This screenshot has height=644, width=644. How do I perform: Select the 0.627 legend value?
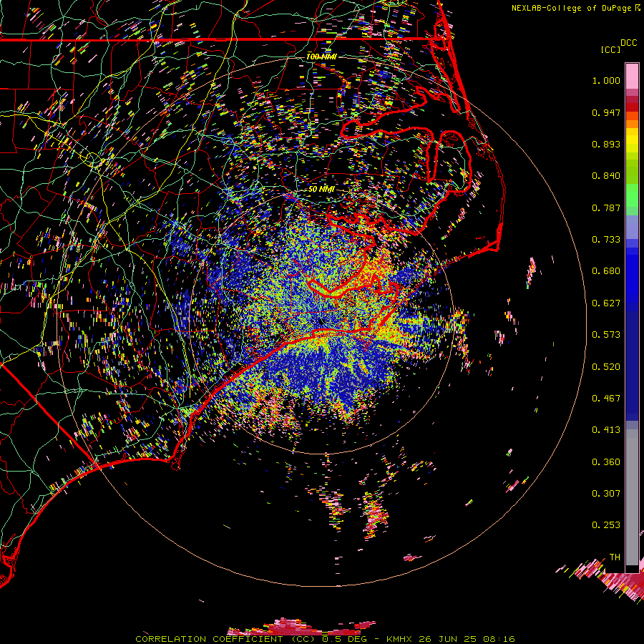(606, 303)
